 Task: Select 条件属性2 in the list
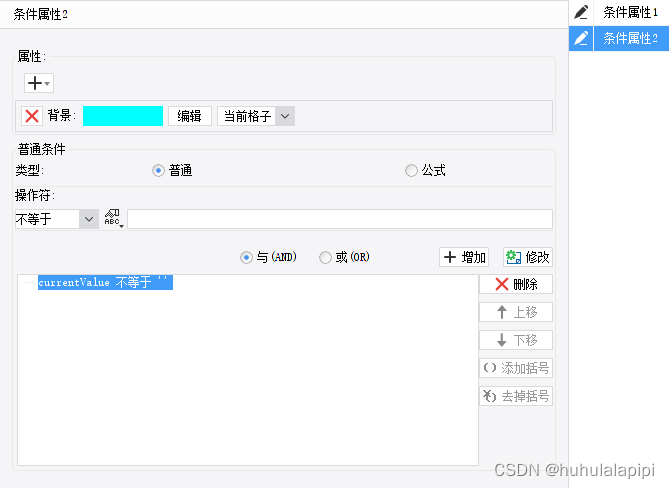tap(631, 38)
